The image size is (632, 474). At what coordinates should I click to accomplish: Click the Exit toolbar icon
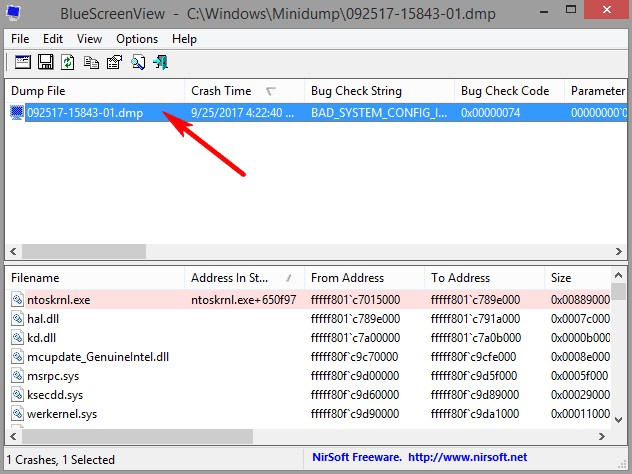[x=160, y=62]
